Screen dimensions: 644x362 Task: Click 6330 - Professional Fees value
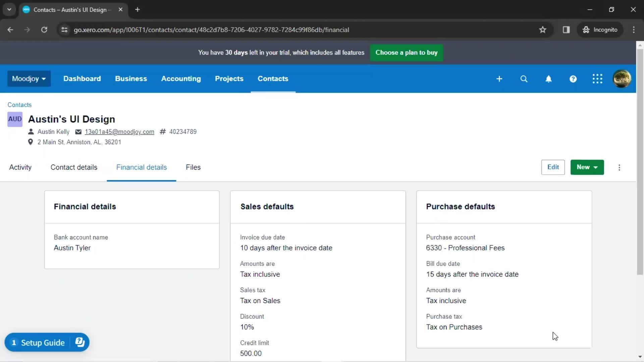465,248
